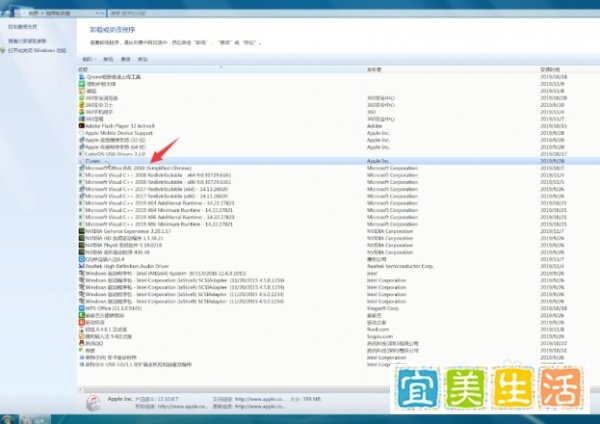Select Realtek High Definition Audio Driver row text
The image size is (600, 424).
point(127,266)
